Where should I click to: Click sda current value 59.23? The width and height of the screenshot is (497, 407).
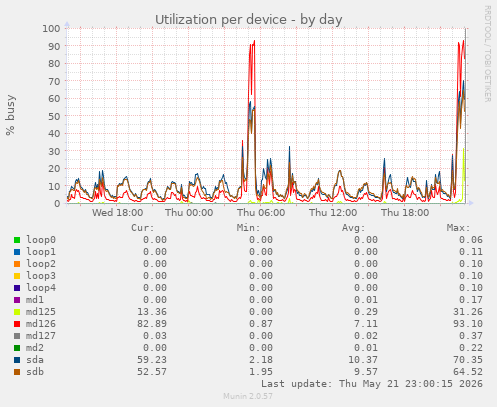tap(152, 360)
